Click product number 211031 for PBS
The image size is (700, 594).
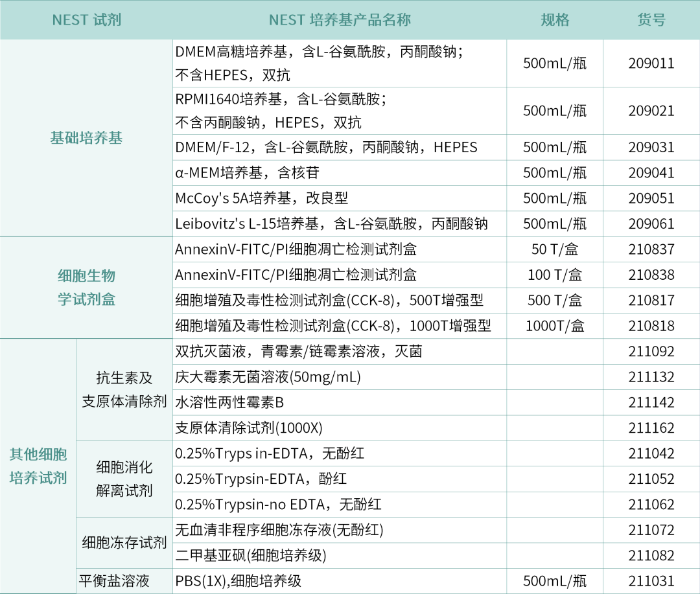tap(651, 581)
